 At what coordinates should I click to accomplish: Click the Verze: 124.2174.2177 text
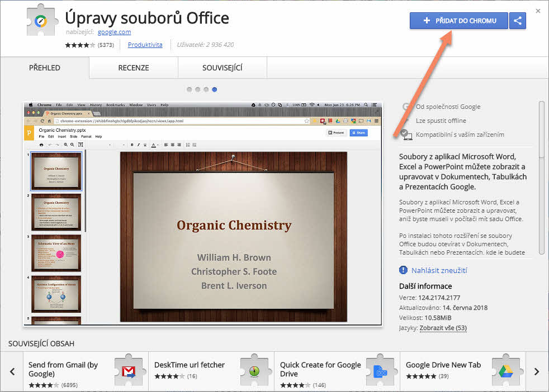(x=429, y=298)
